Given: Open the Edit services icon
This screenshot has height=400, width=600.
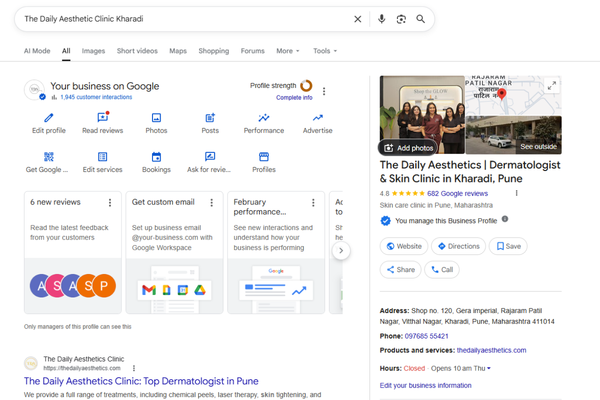Looking at the screenshot, I should point(102,157).
